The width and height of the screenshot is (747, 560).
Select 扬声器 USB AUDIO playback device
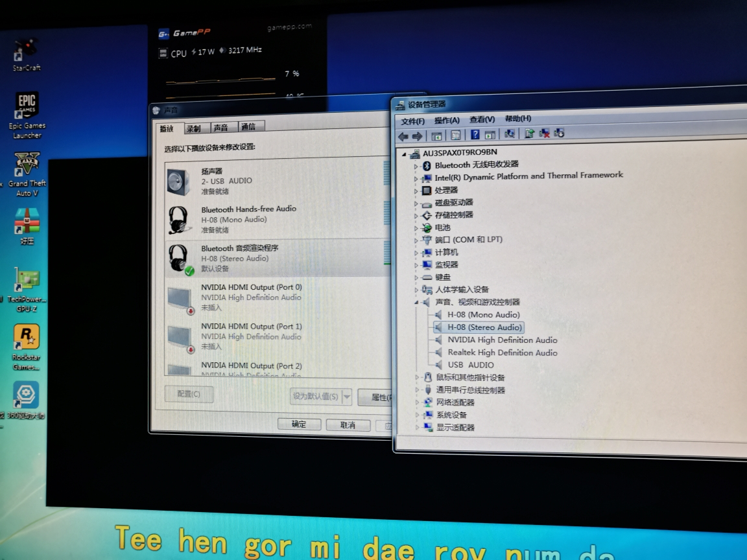click(x=276, y=181)
